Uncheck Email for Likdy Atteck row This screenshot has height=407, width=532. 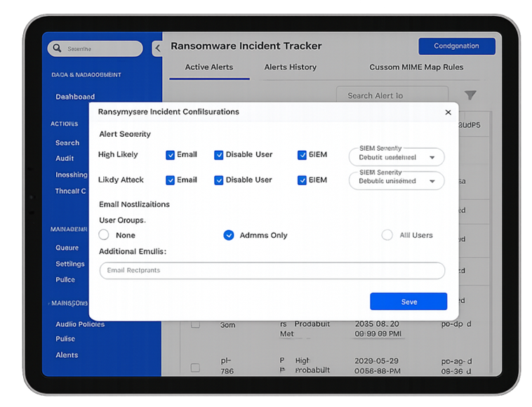point(170,180)
